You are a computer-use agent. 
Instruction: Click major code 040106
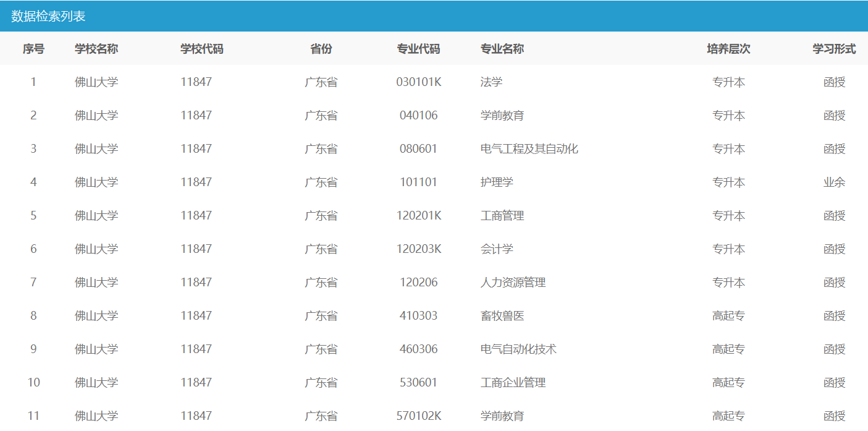(x=419, y=116)
